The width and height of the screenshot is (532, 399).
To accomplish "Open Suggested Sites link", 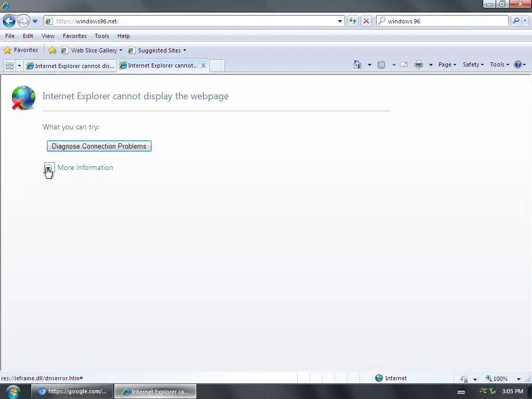I will (157, 50).
